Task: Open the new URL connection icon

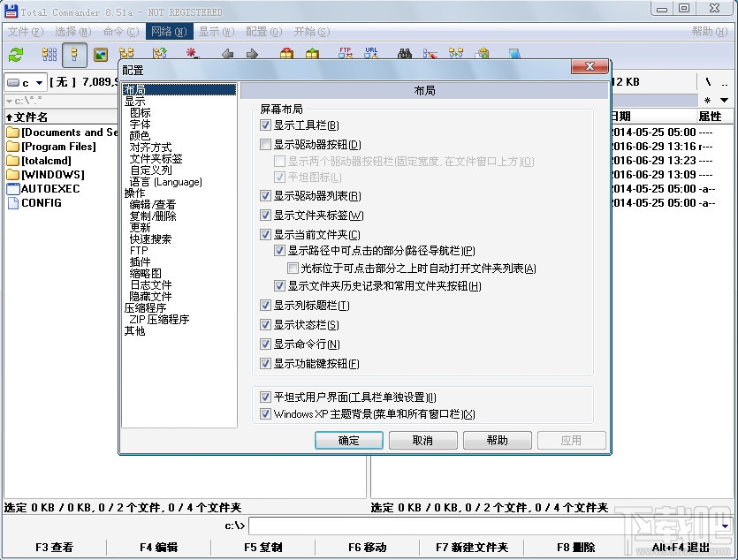Action: (x=371, y=53)
